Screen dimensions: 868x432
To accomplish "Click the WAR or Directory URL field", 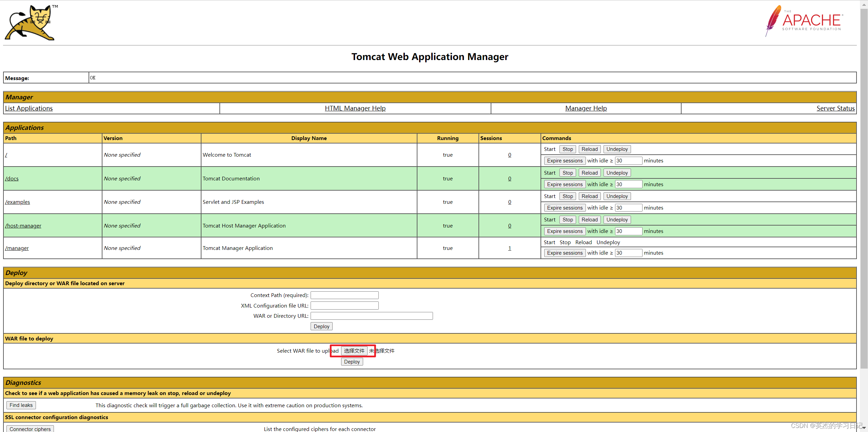I will pos(371,316).
